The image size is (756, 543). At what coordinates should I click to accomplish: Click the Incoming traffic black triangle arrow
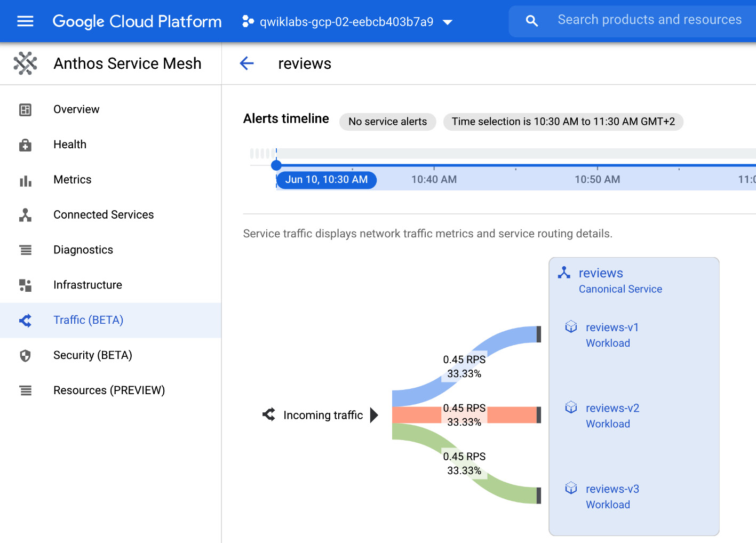click(x=374, y=415)
